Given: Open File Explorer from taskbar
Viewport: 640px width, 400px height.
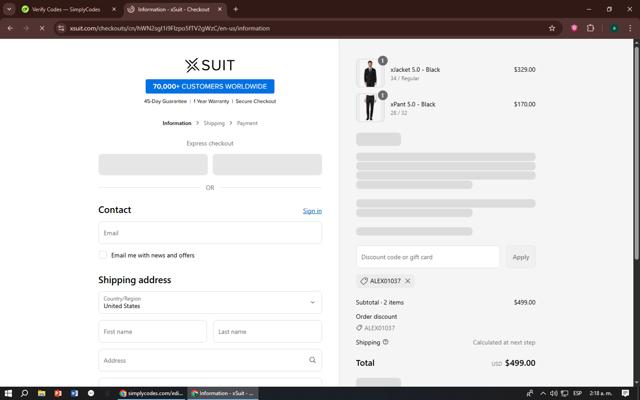Looking at the screenshot, I should coord(41,393).
